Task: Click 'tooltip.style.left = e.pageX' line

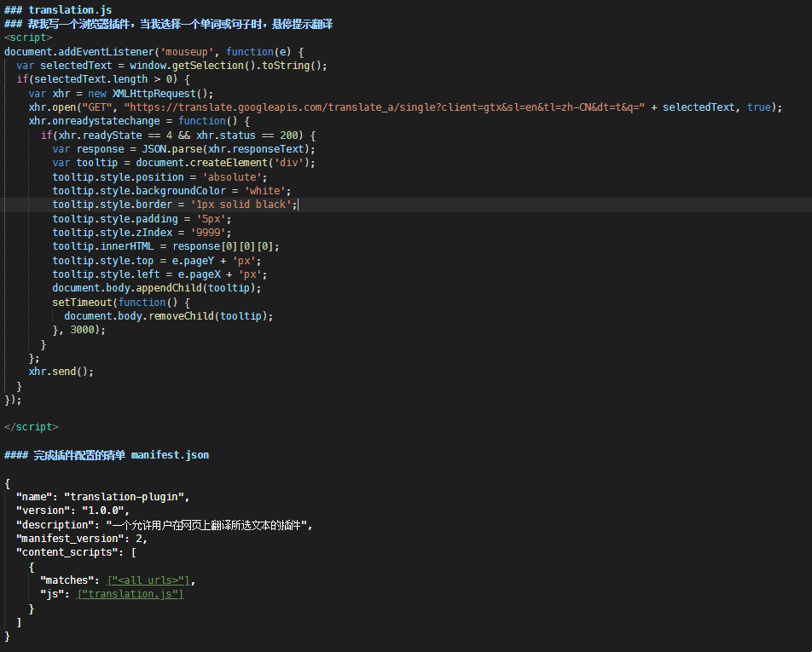Action: pyautogui.click(x=159, y=274)
